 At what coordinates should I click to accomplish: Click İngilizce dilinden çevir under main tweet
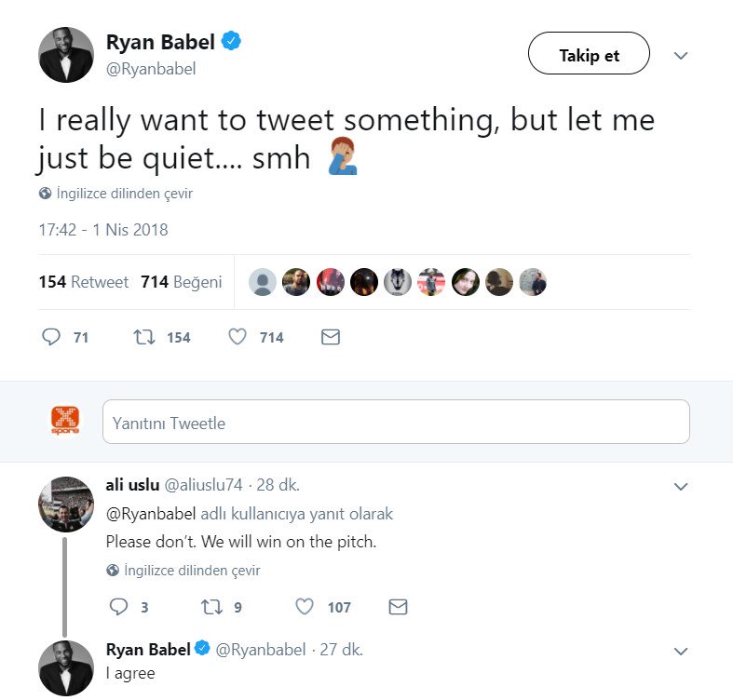(124, 194)
